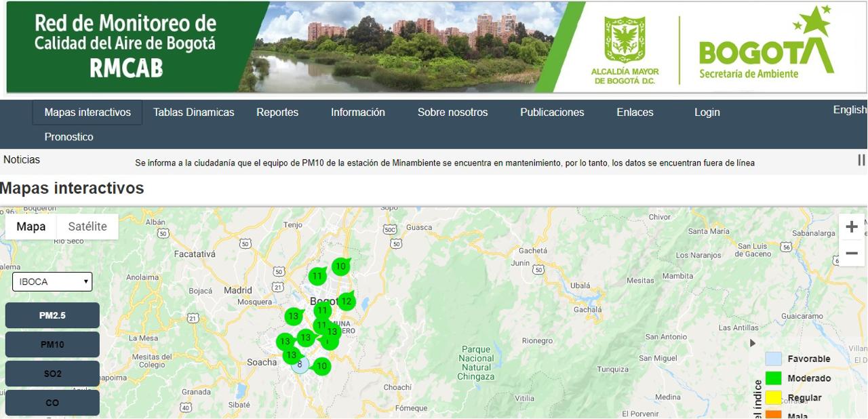Select the blue station marker showing 8
The image size is (868, 419).
300,365
